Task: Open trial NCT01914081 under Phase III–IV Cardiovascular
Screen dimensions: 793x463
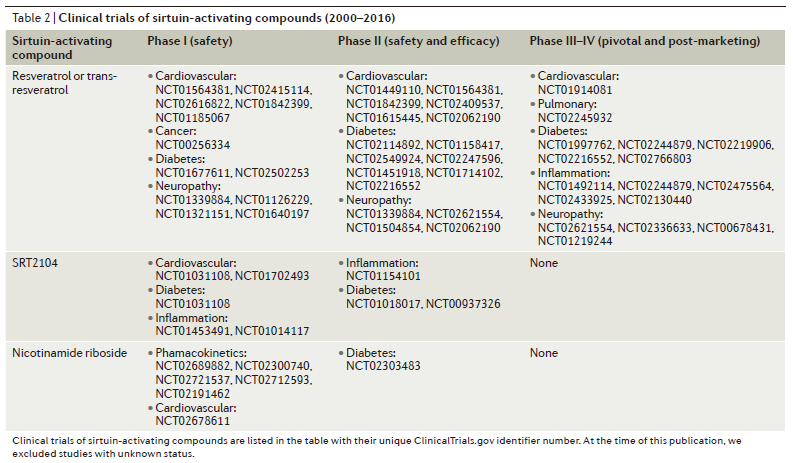Action: coord(575,90)
